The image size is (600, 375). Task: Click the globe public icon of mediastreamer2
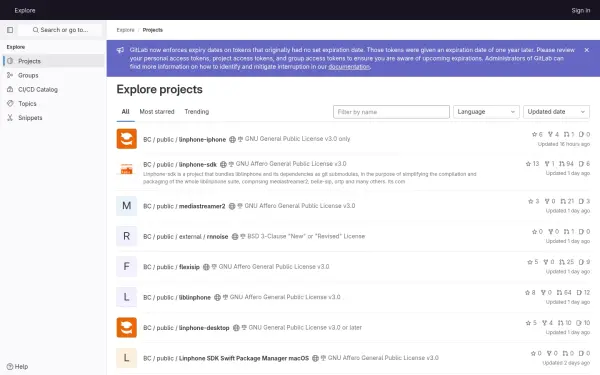(232, 206)
